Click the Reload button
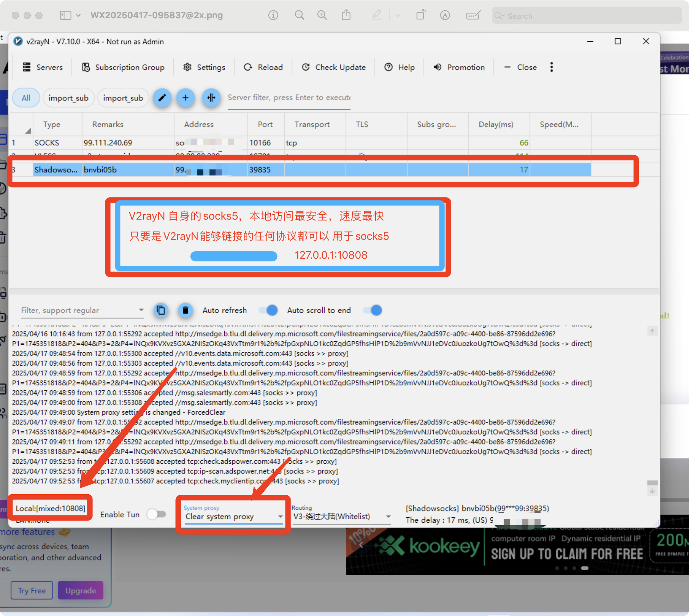Image resolution: width=689 pixels, height=616 pixels. (x=263, y=67)
